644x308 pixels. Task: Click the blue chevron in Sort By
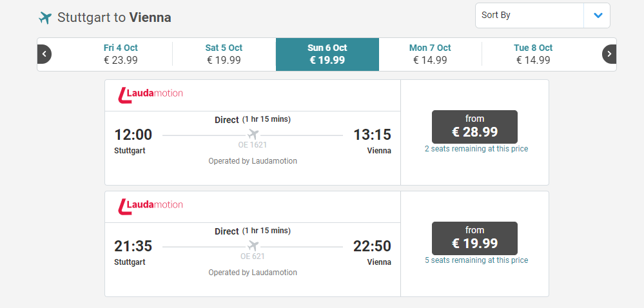click(x=598, y=15)
